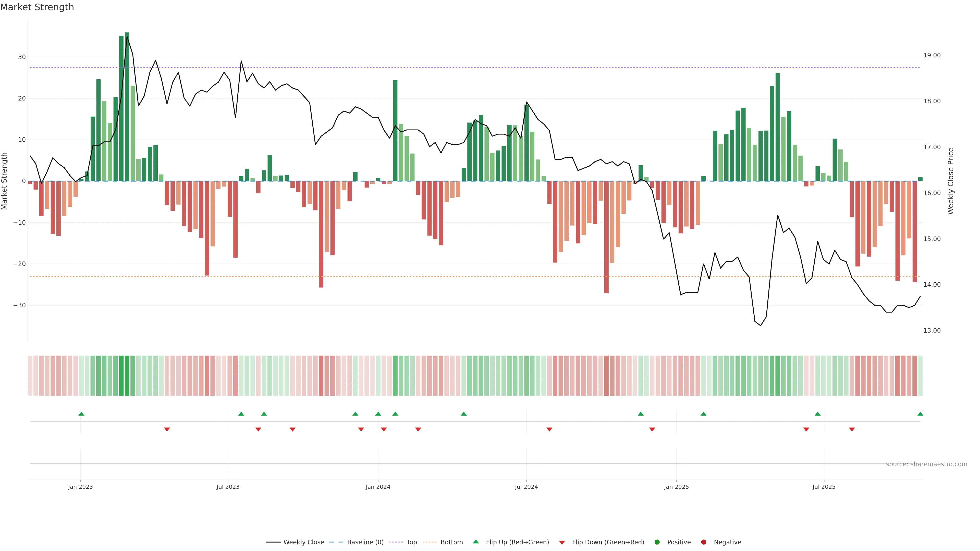Click the rightmost red flip-down triangle marker
The width and height of the screenshot is (980, 551).
pos(852,429)
